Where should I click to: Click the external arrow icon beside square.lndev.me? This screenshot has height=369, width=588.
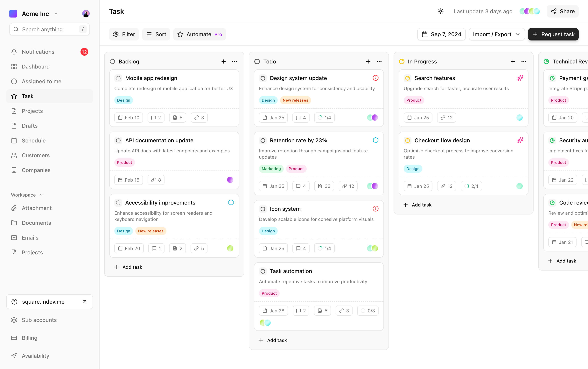[85, 302]
